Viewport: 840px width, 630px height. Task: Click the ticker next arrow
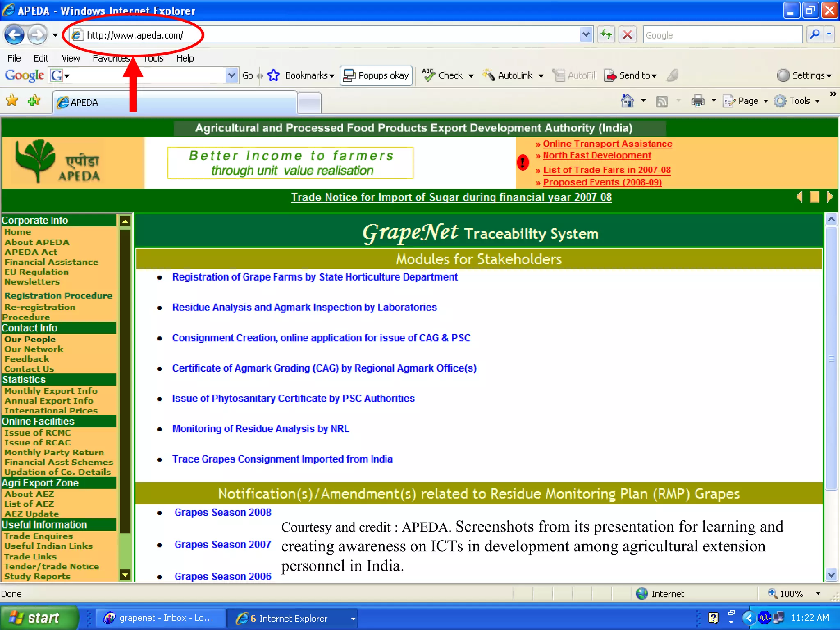coord(829,197)
